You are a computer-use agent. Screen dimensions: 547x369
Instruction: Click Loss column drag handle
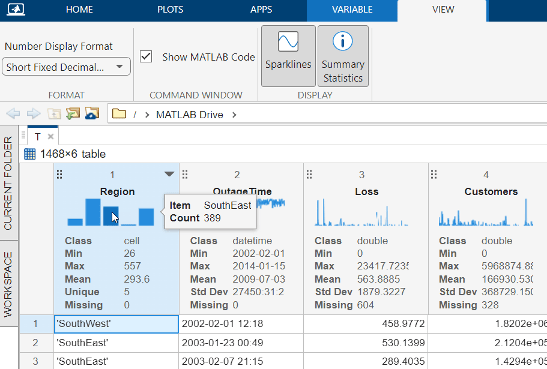[x=309, y=174]
